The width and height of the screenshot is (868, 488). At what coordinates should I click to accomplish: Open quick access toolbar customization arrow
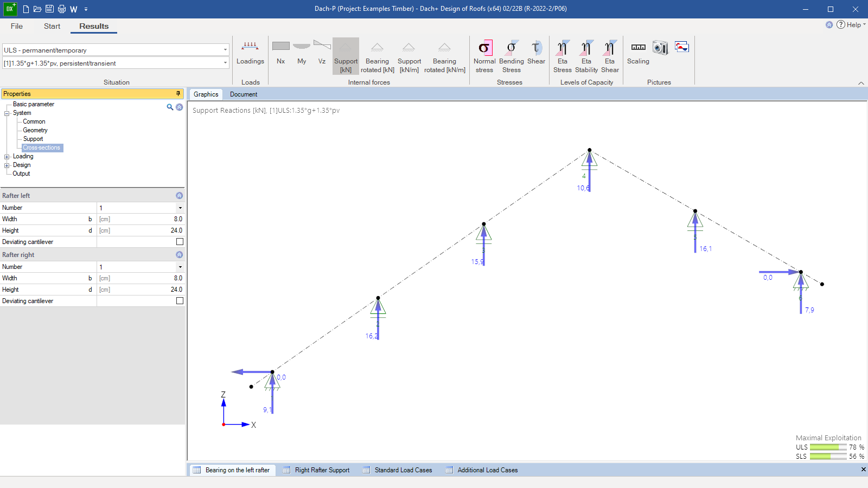pos(86,9)
